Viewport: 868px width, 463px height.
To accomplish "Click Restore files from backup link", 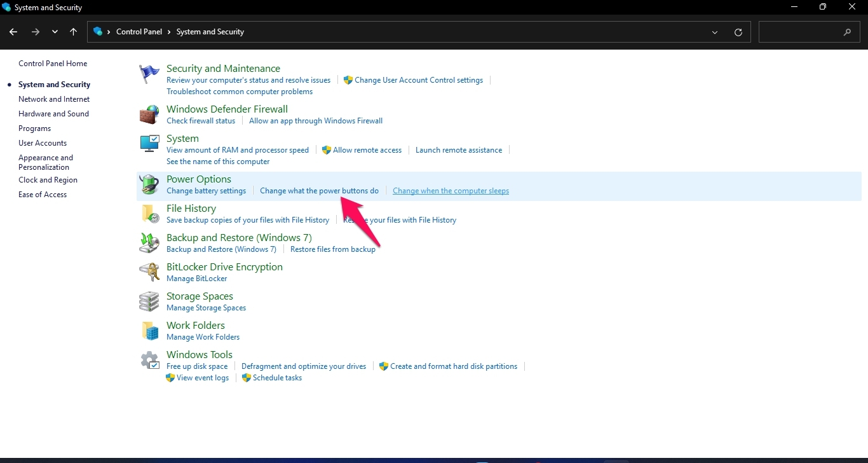I will (333, 249).
